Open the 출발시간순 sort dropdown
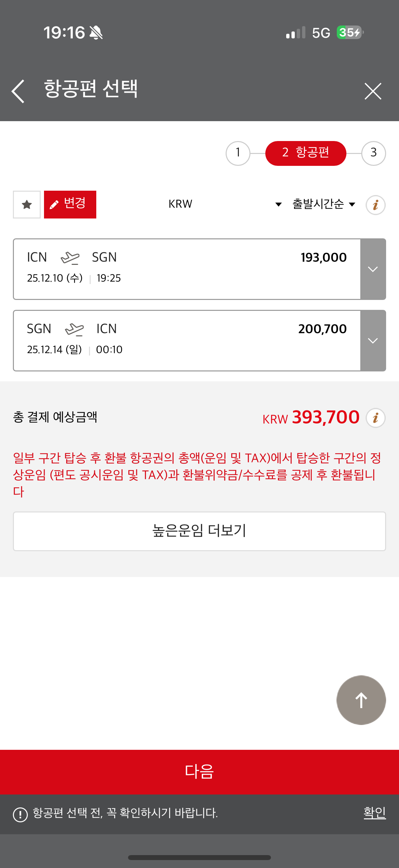 point(324,204)
